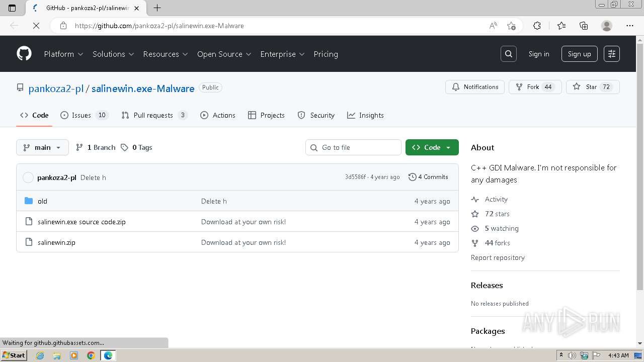Click the Delete h commit message in header row
This screenshot has height=362, width=644.
point(93,177)
